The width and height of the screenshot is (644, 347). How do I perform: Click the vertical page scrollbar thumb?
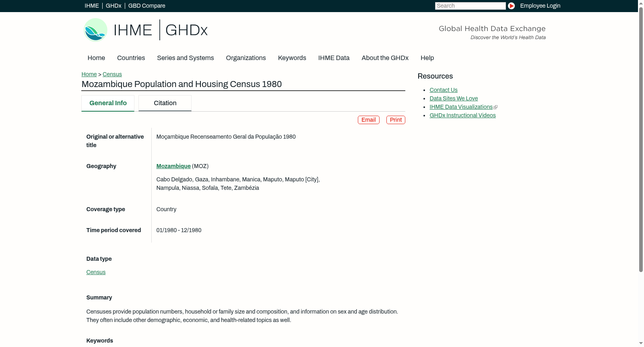point(641,139)
